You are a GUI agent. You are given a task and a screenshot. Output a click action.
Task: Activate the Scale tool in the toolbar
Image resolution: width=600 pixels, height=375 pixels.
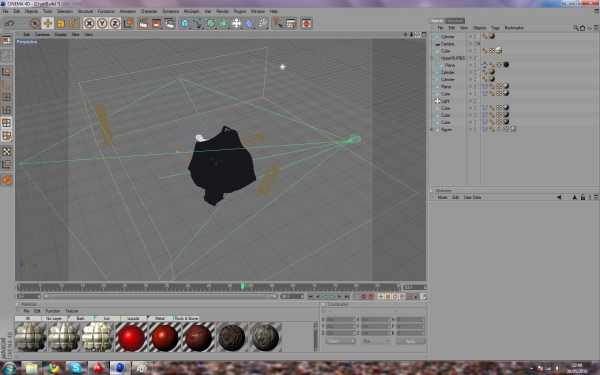click(60, 24)
